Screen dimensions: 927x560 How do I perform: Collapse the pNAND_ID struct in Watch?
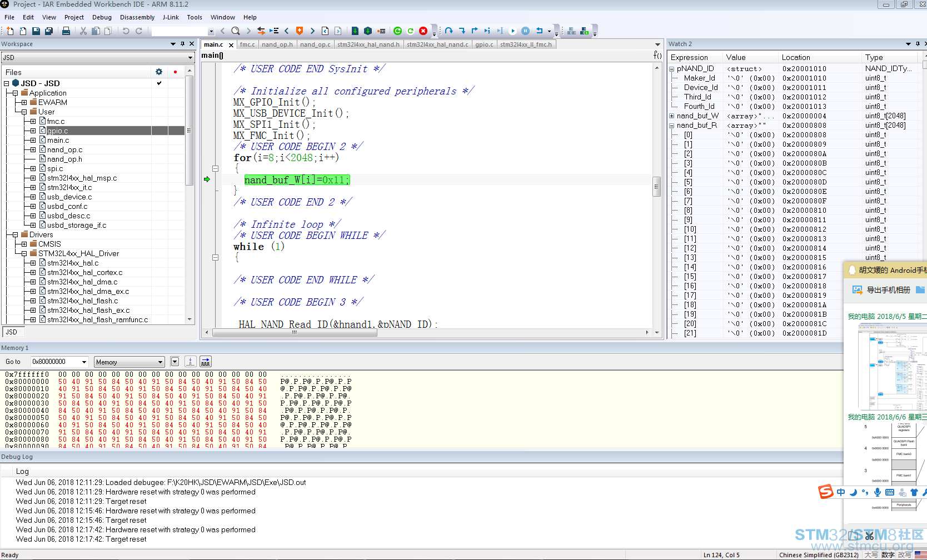(x=672, y=69)
